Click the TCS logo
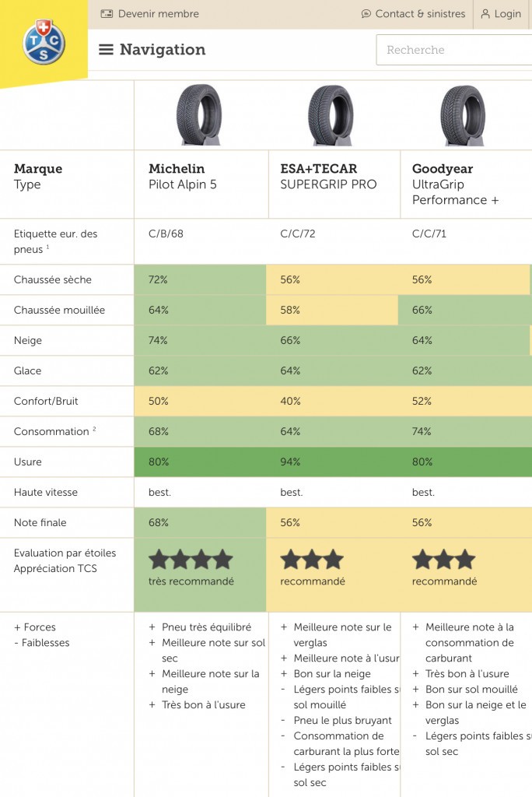Image resolution: width=532 pixels, height=797 pixels. 44,42
